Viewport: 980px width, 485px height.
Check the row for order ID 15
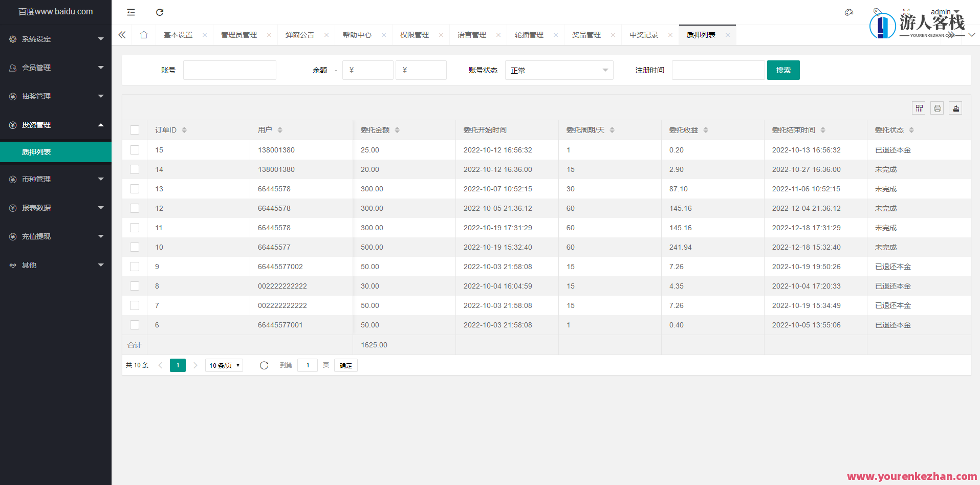click(135, 150)
